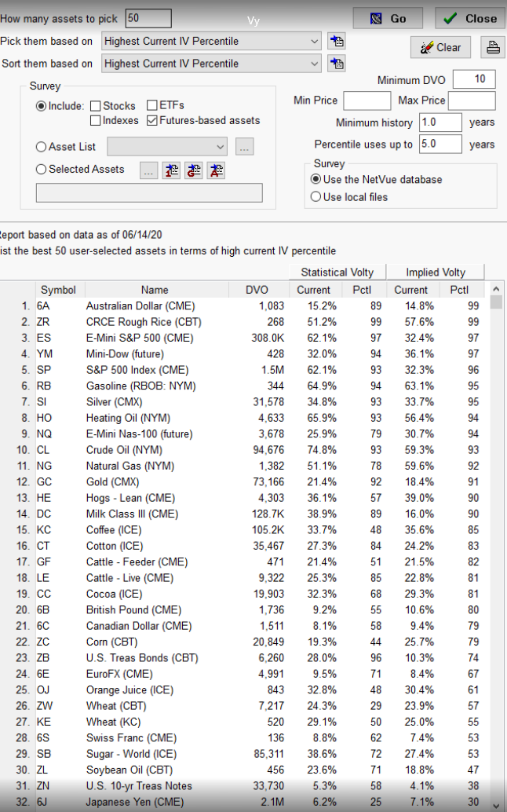Enable the Stocks checkbox
The image size is (507, 812).
click(x=96, y=106)
